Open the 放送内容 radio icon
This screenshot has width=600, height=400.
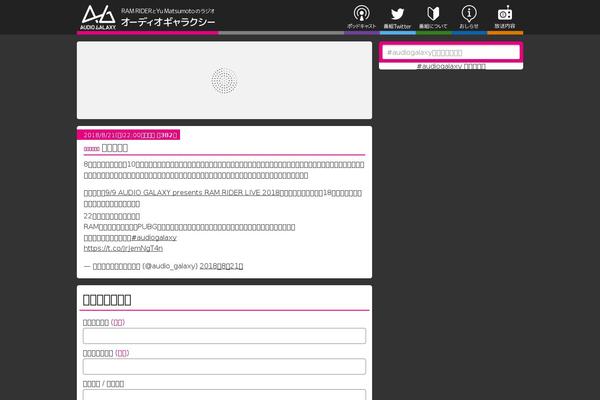(x=505, y=17)
